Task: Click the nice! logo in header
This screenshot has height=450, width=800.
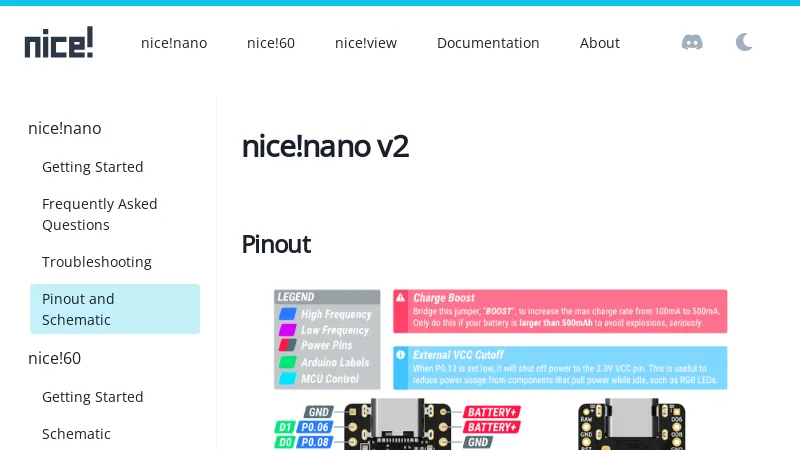Action: [59, 42]
